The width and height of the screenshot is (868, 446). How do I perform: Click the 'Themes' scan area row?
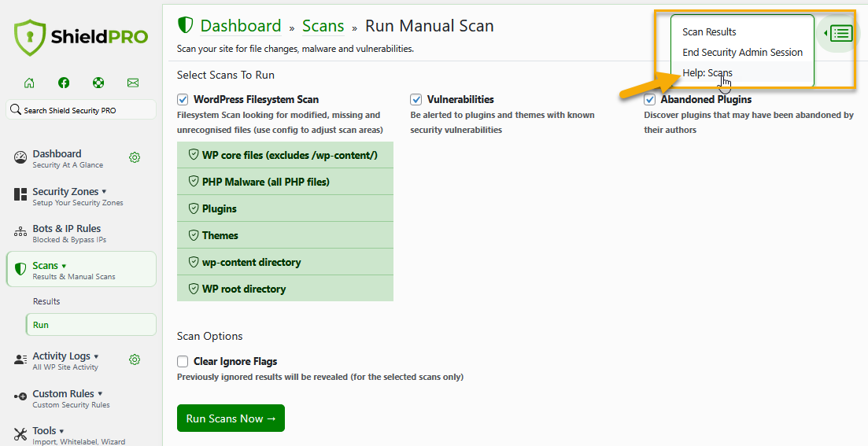285,235
